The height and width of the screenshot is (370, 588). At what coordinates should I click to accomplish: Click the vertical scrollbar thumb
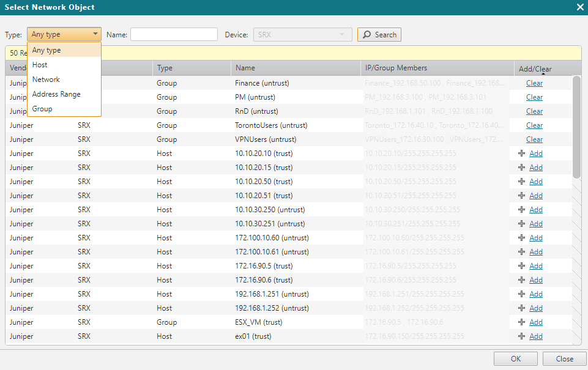tap(576, 127)
